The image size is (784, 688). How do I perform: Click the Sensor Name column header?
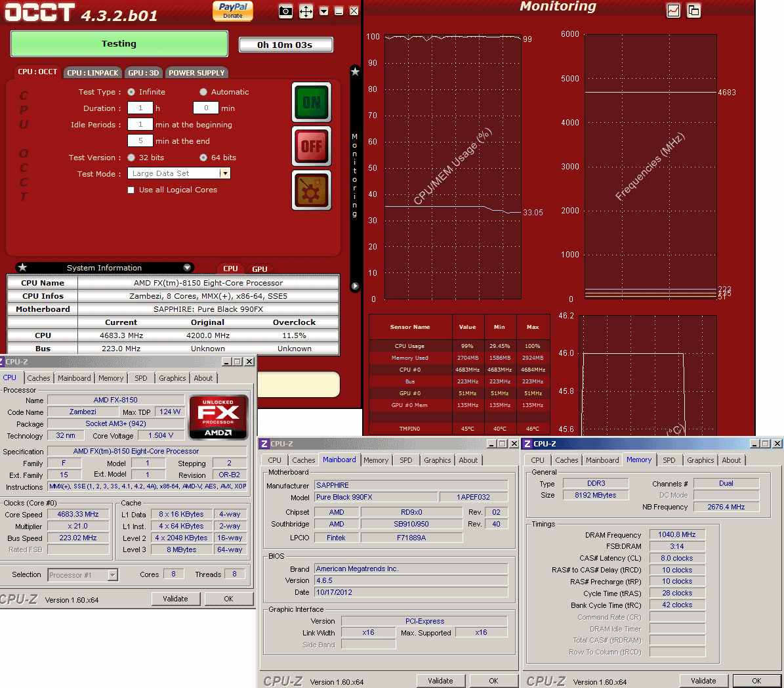coord(410,327)
